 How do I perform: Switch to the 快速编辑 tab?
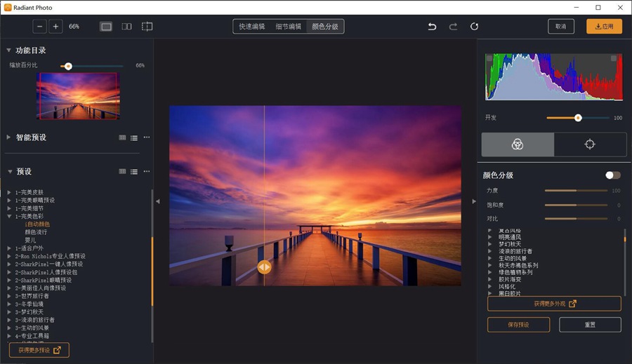(x=252, y=27)
